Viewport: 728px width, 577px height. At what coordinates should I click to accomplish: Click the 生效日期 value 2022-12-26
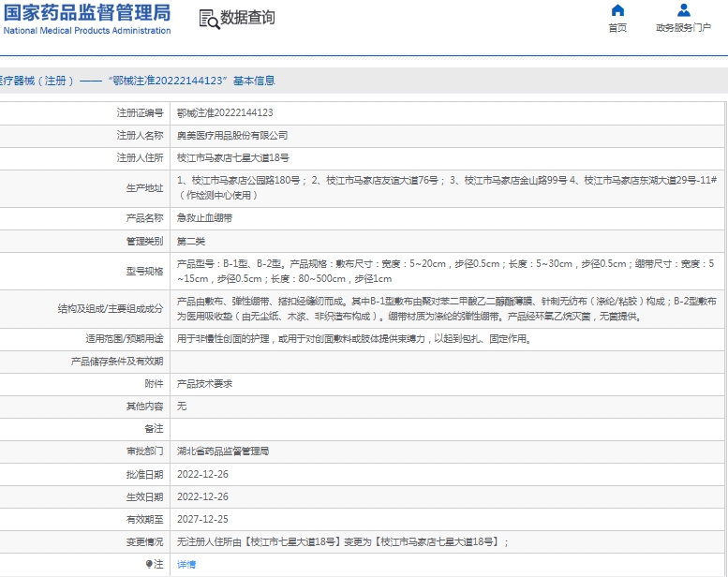[202, 496]
